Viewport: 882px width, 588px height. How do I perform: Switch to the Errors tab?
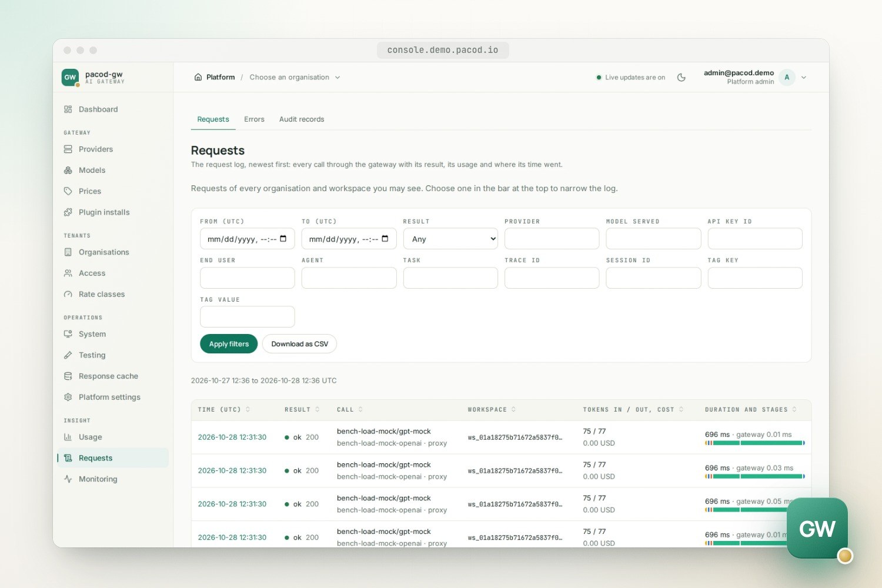coord(254,119)
